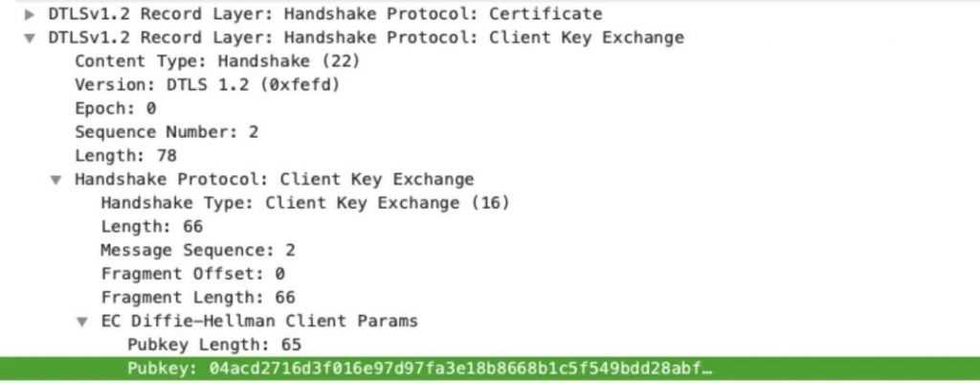Select the Handshake Protocol: Client Key Exchange row
This screenshot has height=383, width=980.
click(275, 180)
